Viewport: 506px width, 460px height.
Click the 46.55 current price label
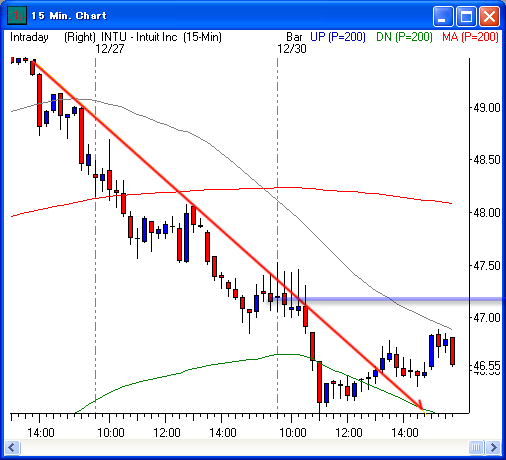point(487,366)
